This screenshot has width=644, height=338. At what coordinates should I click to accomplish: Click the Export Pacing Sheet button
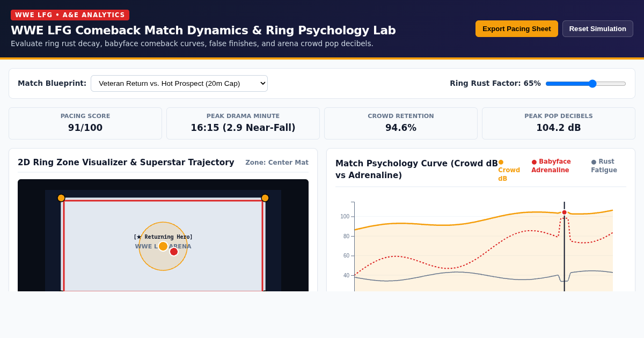[x=516, y=28]
